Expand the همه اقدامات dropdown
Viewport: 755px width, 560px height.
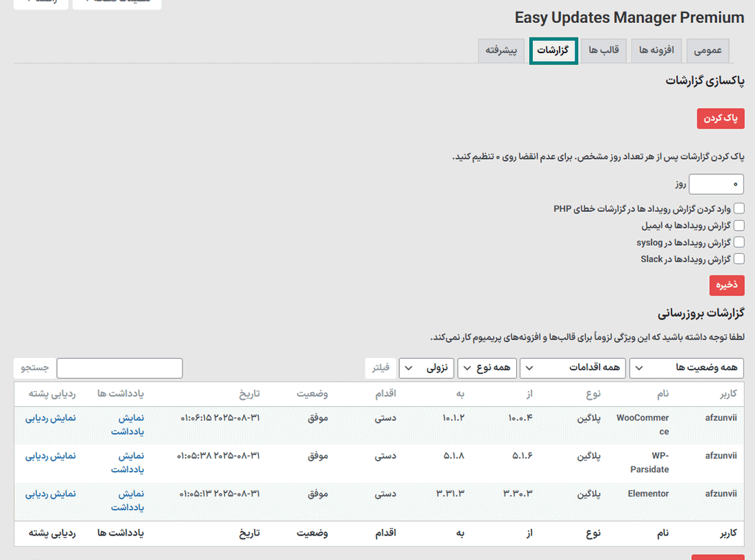[572, 368]
